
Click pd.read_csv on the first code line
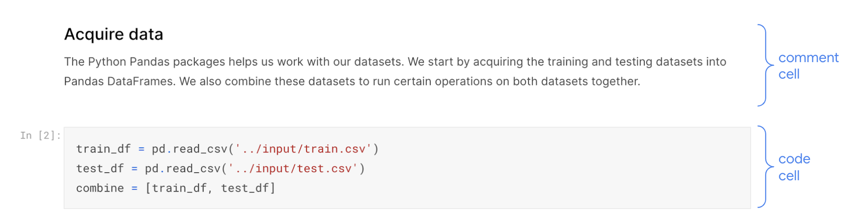pyautogui.click(x=190, y=149)
